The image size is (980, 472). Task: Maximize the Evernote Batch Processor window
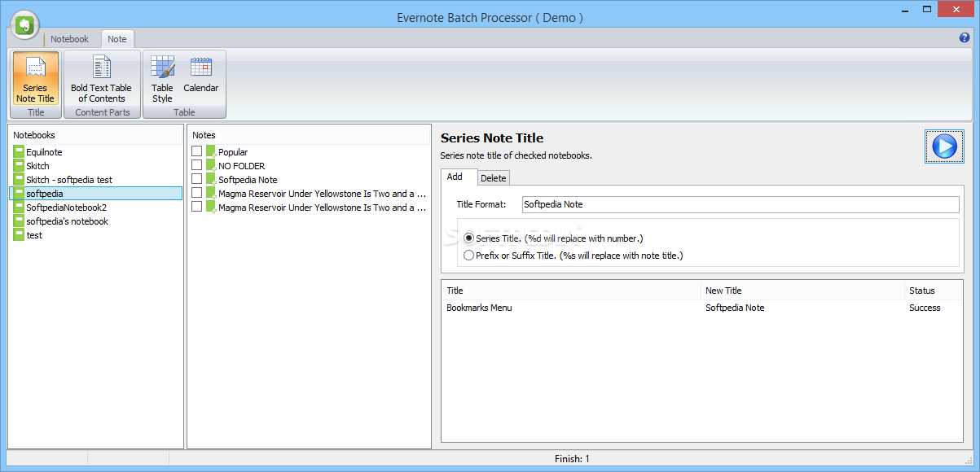point(927,9)
